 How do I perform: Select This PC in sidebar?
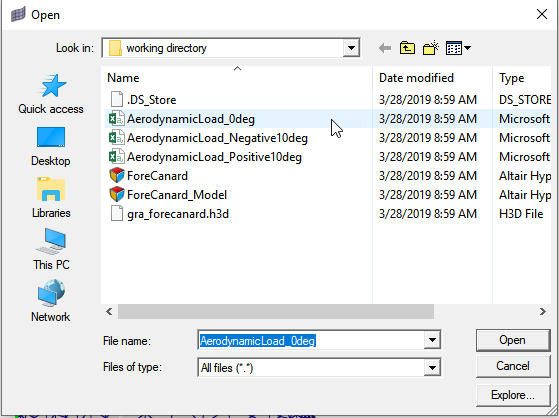click(x=51, y=250)
